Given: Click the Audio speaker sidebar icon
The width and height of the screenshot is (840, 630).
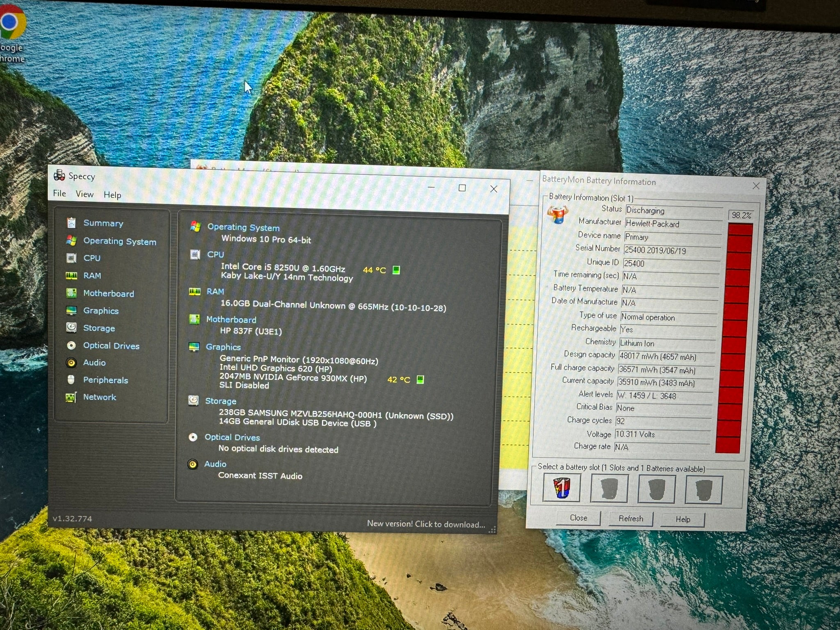Looking at the screenshot, I should point(71,363).
